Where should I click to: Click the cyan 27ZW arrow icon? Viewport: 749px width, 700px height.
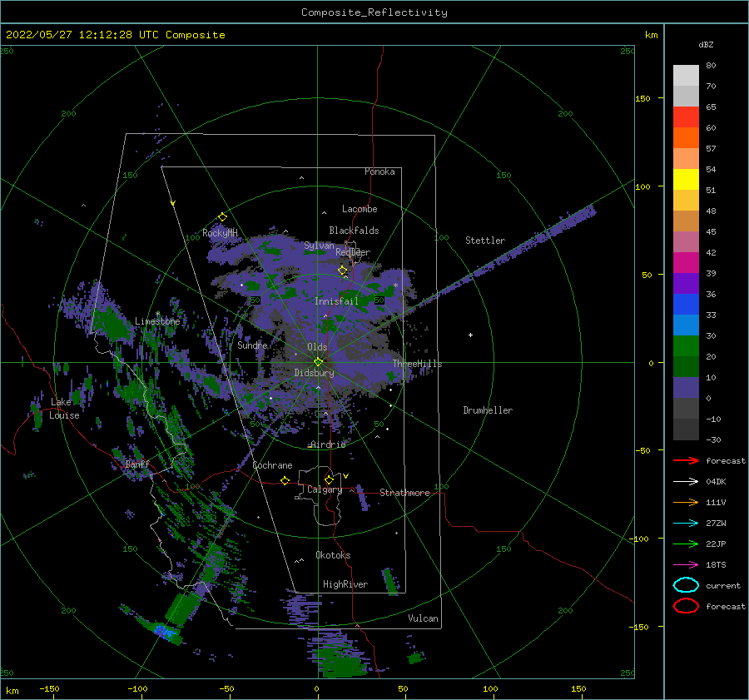point(686,524)
